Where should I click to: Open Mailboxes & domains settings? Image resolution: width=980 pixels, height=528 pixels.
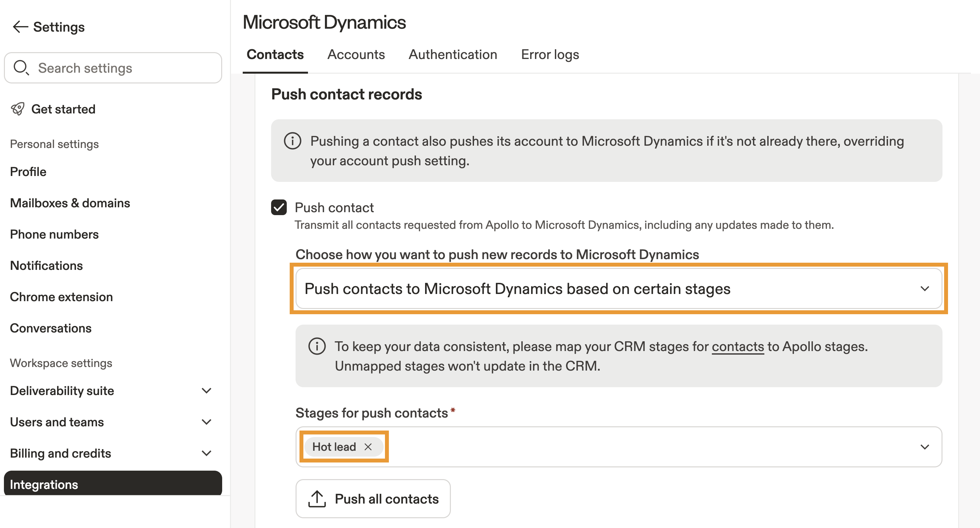point(70,203)
